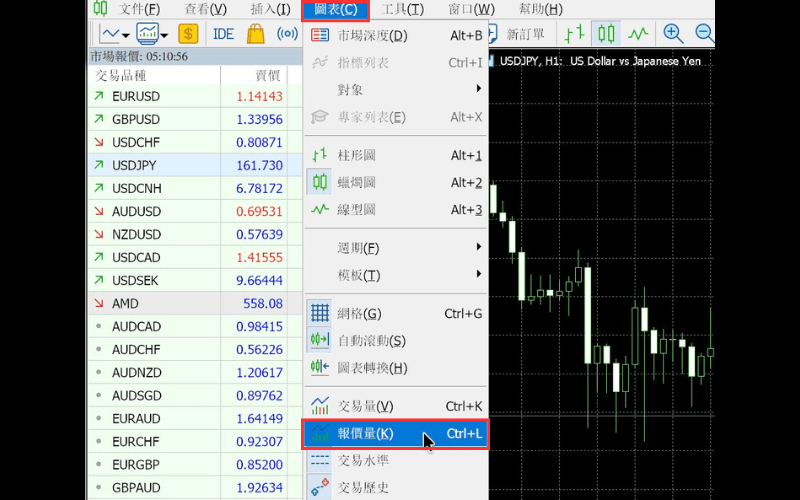Click the 交易品種 column header
The image size is (800, 500).
[154, 76]
